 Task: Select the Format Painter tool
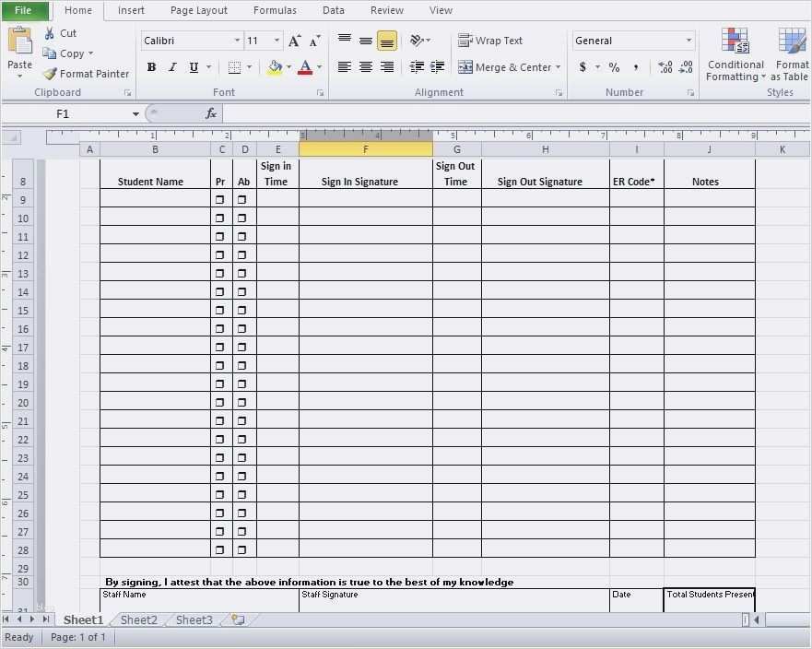[84, 74]
